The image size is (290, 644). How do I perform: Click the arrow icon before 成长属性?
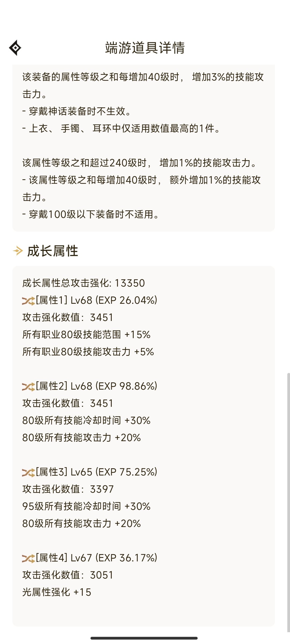(x=18, y=251)
